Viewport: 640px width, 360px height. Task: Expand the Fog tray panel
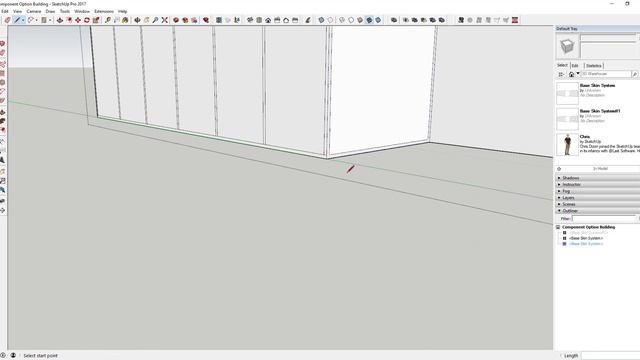[598, 191]
